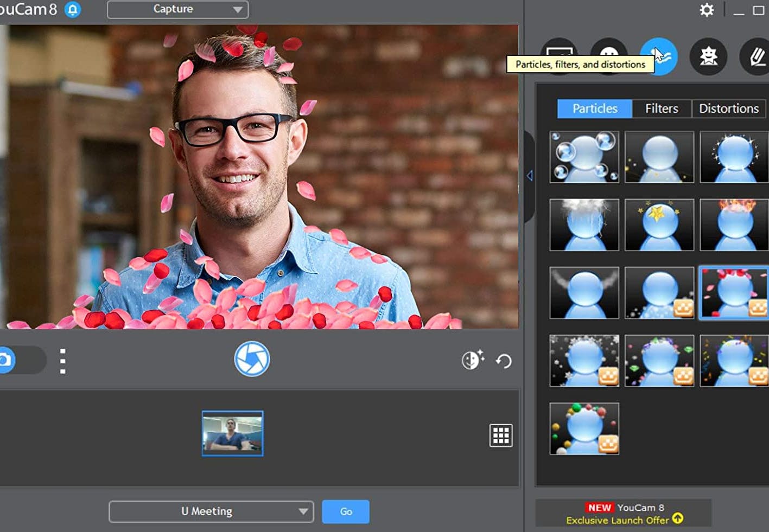Apply the rain cloud particle effect
The width and height of the screenshot is (769, 532).
tap(584, 225)
